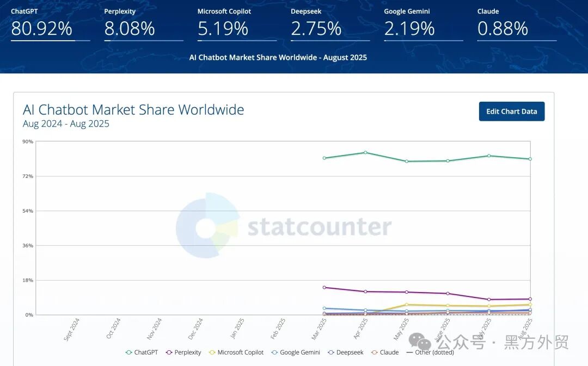588x366 pixels.
Task: Click the Microsoft Copilot 5.19% stat
Action: 223,28
